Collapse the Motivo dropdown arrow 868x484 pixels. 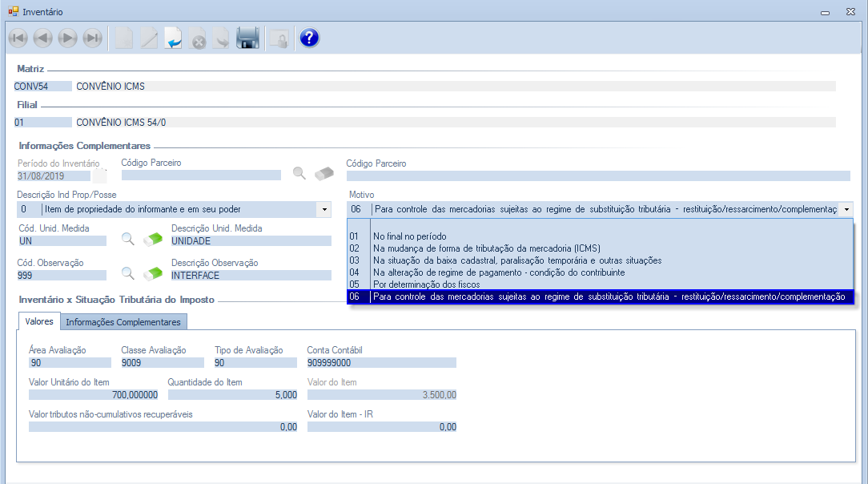(x=846, y=209)
